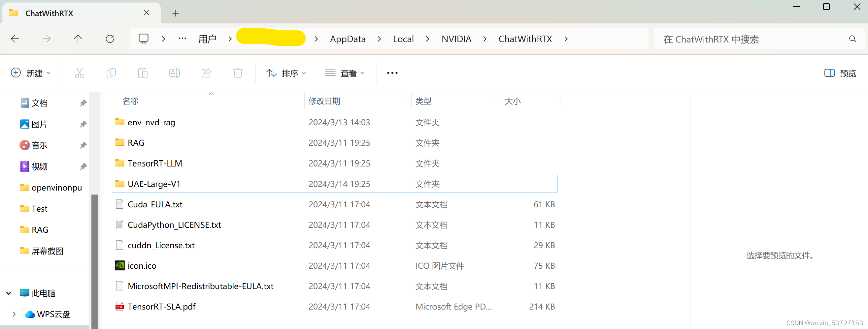Open 文档 in the sidebar

(39, 103)
